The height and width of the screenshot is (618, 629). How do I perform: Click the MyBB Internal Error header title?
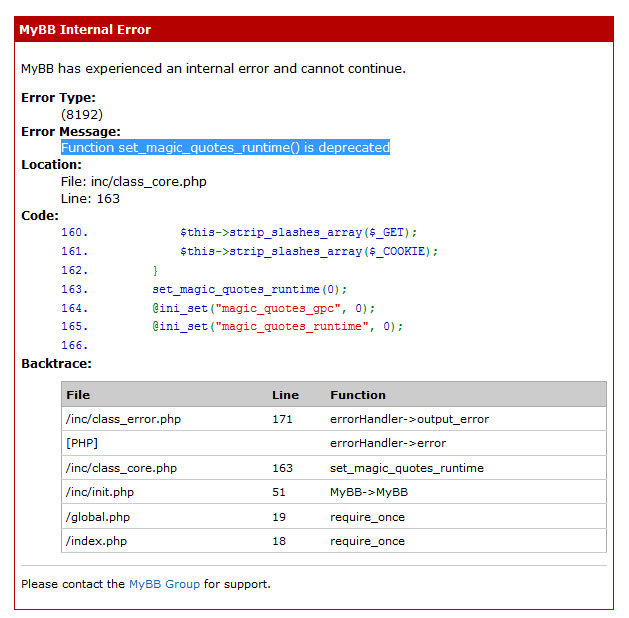pos(85,30)
